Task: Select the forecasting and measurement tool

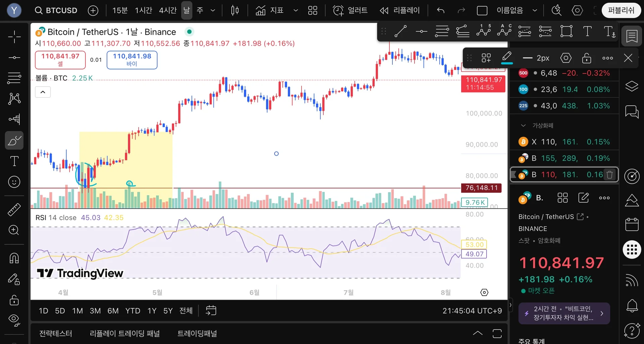Action: pyautogui.click(x=14, y=119)
